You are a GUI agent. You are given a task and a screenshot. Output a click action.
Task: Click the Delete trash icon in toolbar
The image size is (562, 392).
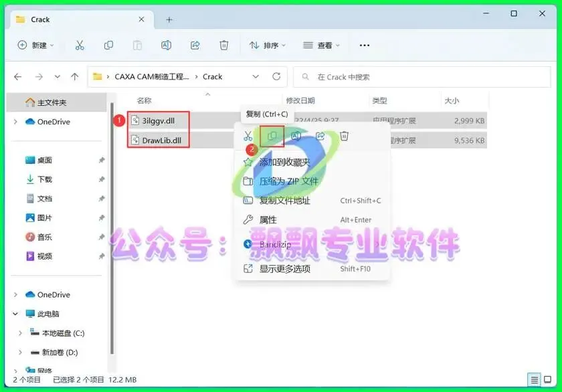coord(223,45)
